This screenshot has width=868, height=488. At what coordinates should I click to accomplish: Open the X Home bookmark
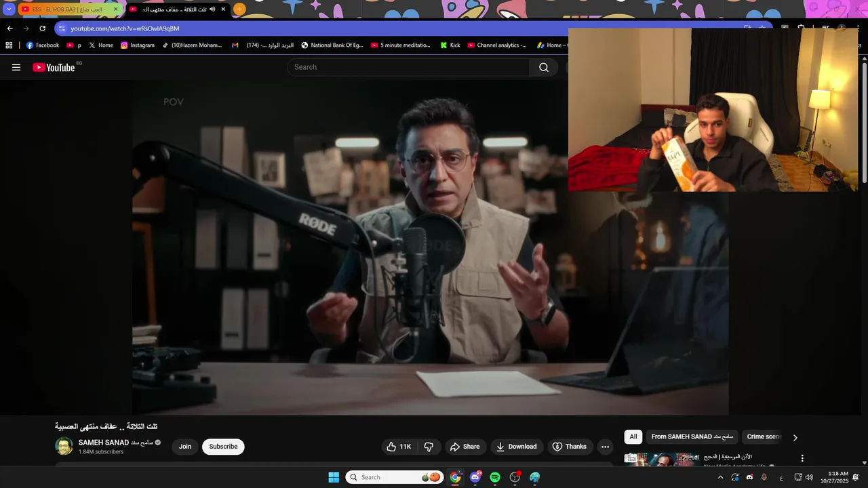pos(101,45)
